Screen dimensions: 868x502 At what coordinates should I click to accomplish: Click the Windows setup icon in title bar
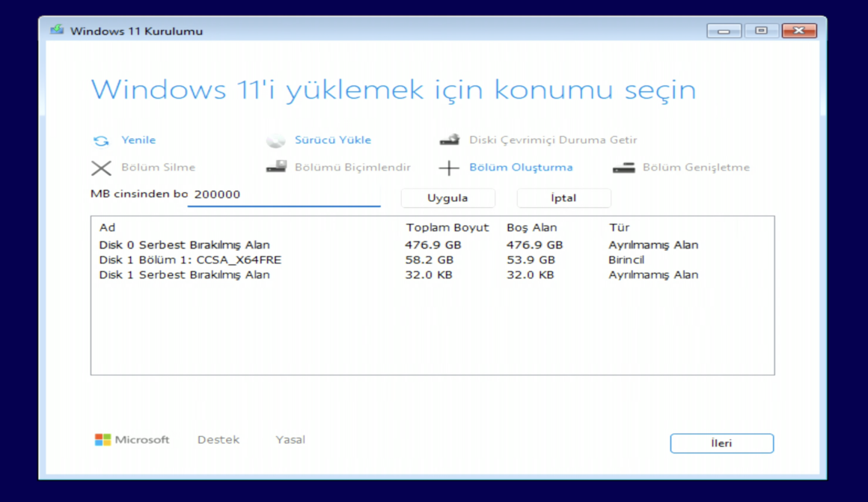(x=56, y=30)
